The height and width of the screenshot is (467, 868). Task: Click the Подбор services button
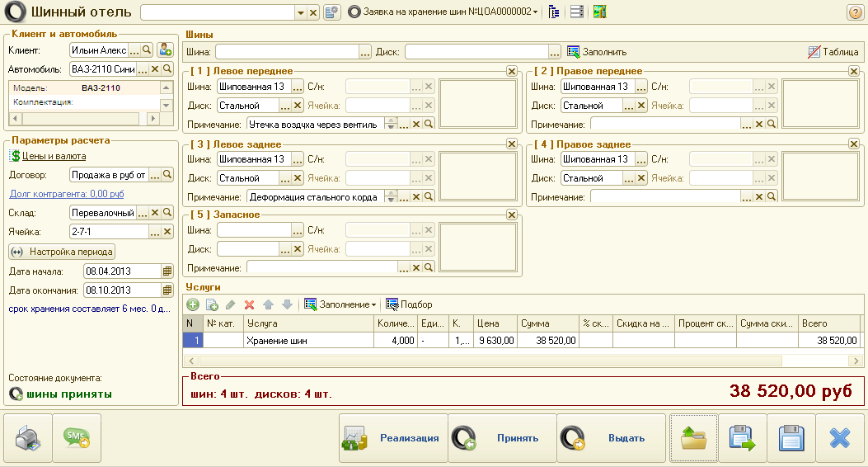[x=409, y=304]
